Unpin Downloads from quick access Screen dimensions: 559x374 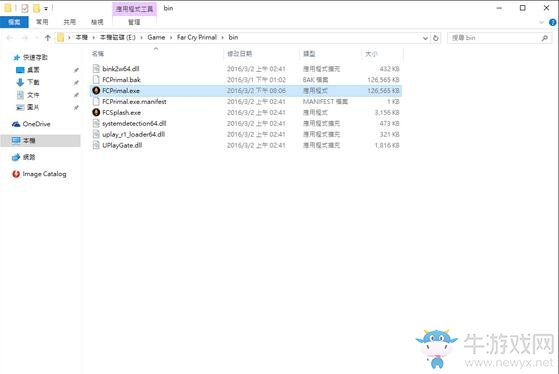(x=76, y=83)
